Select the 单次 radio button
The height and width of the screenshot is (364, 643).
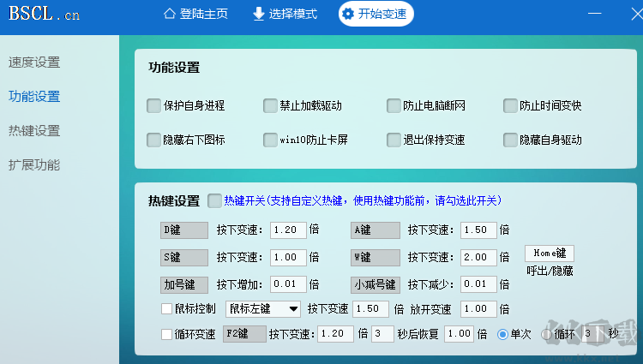tap(502, 335)
